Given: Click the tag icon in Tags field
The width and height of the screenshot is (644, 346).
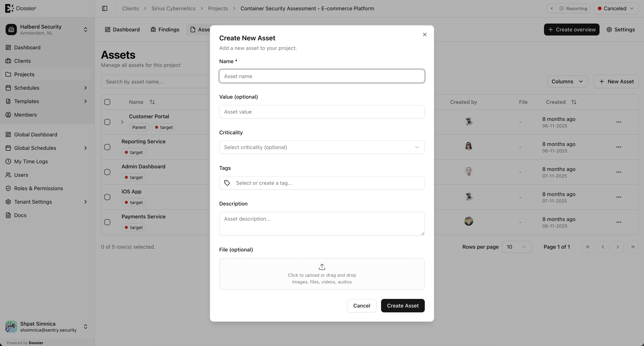Looking at the screenshot, I should point(227,183).
